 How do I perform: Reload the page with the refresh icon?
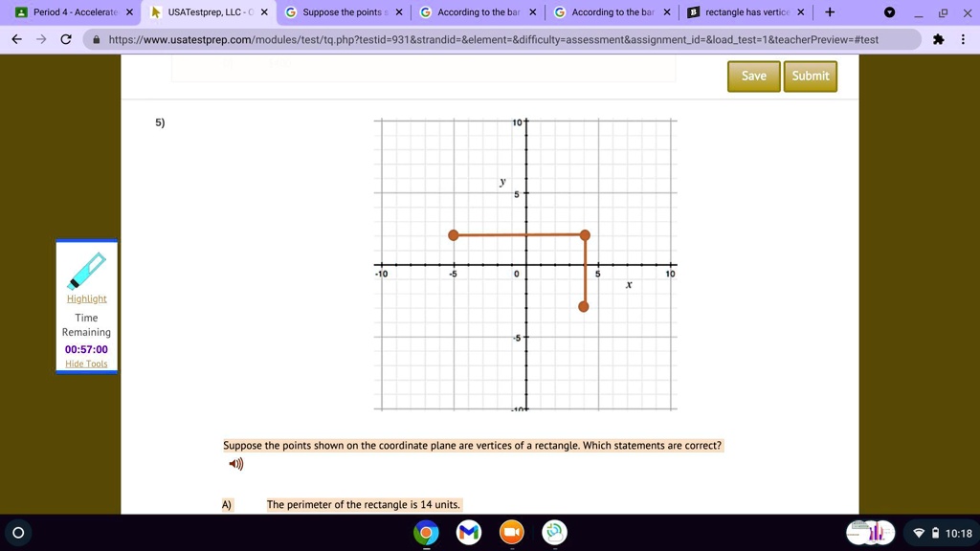click(64, 39)
